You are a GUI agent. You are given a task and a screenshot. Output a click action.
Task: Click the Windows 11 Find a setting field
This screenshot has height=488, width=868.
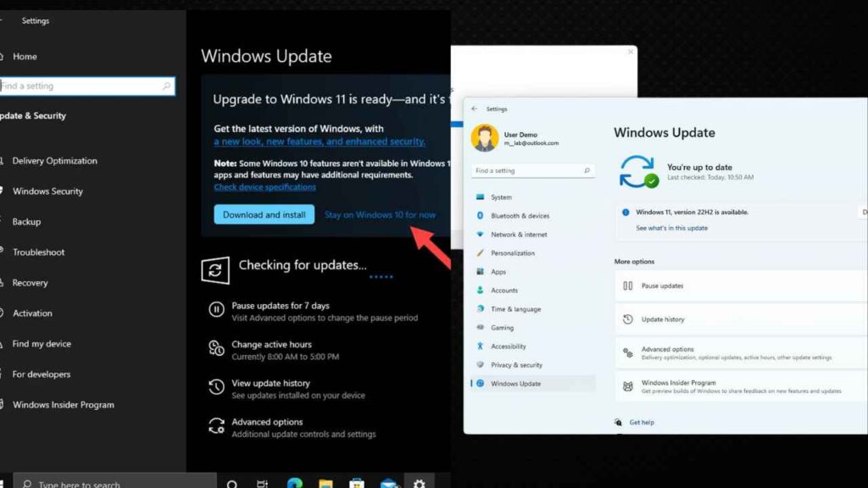pyautogui.click(x=533, y=170)
